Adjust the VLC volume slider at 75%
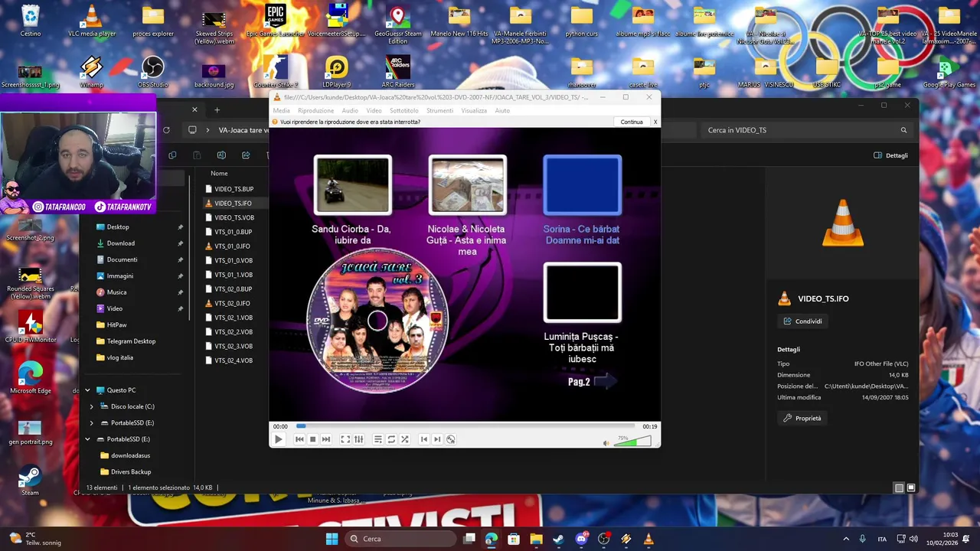Screen dimensions: 980x551 click(632, 441)
